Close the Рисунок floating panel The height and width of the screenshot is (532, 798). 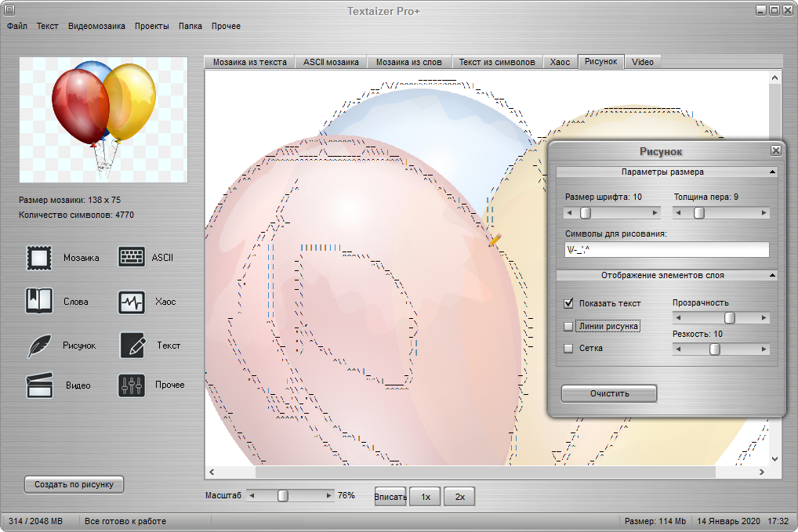point(775,150)
